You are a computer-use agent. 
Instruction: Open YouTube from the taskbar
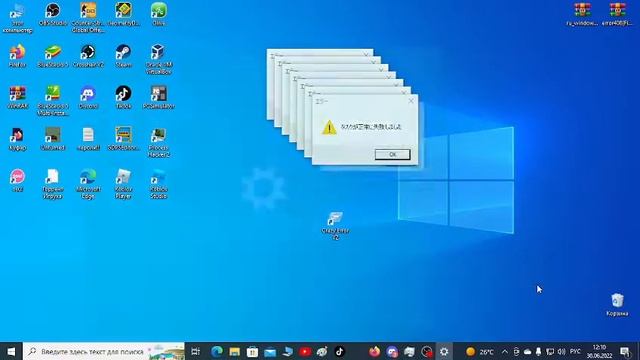[305, 351]
